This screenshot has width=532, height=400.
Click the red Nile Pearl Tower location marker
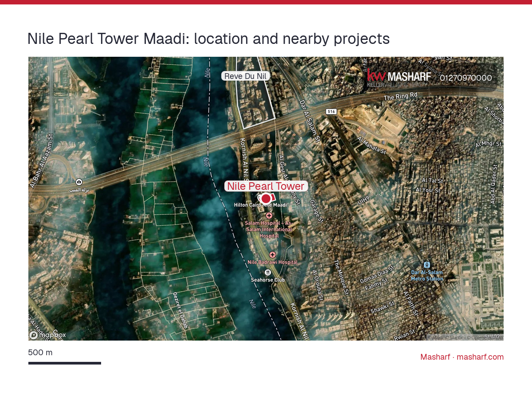click(x=266, y=199)
